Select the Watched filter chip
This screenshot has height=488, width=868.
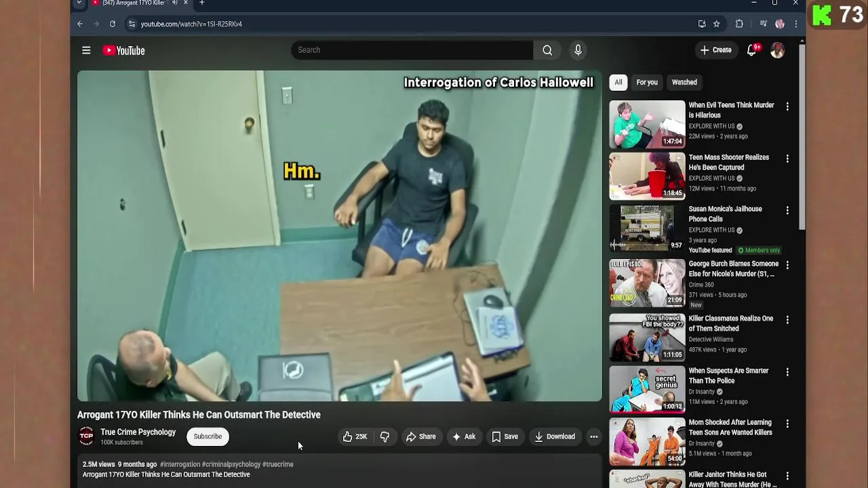(x=684, y=83)
